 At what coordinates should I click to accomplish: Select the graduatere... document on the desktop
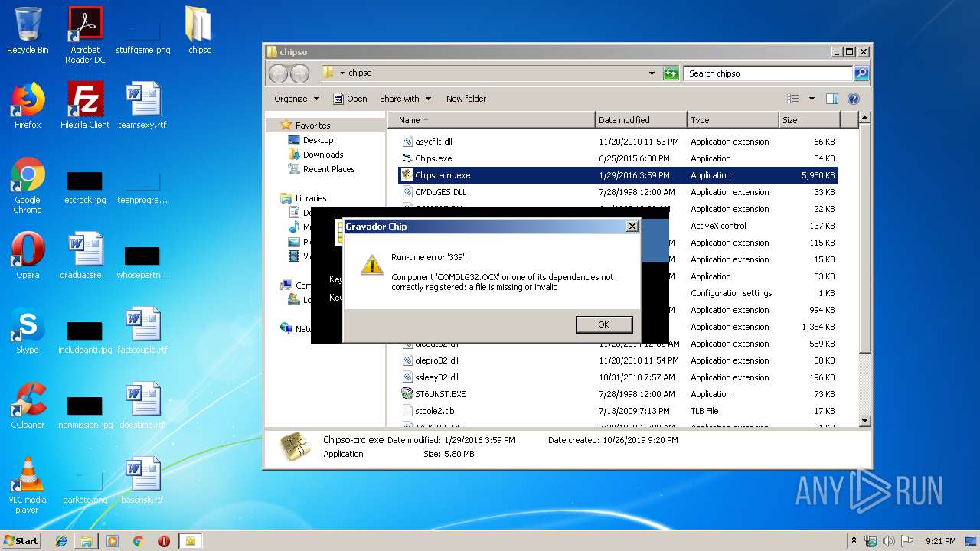click(x=85, y=256)
